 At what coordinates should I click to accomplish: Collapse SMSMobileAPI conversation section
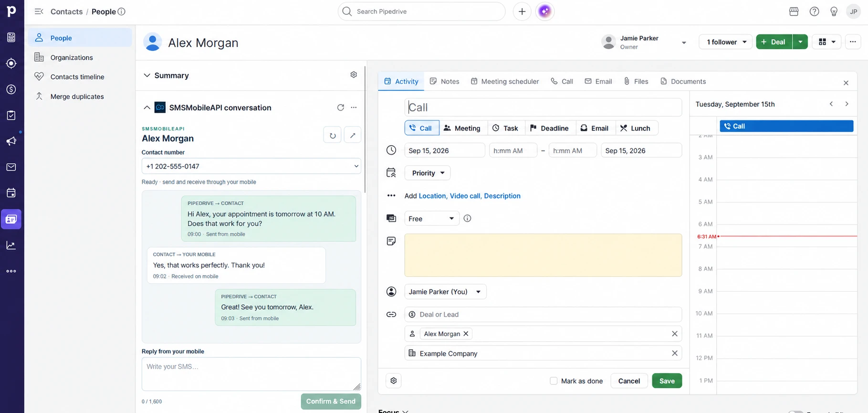tap(147, 107)
